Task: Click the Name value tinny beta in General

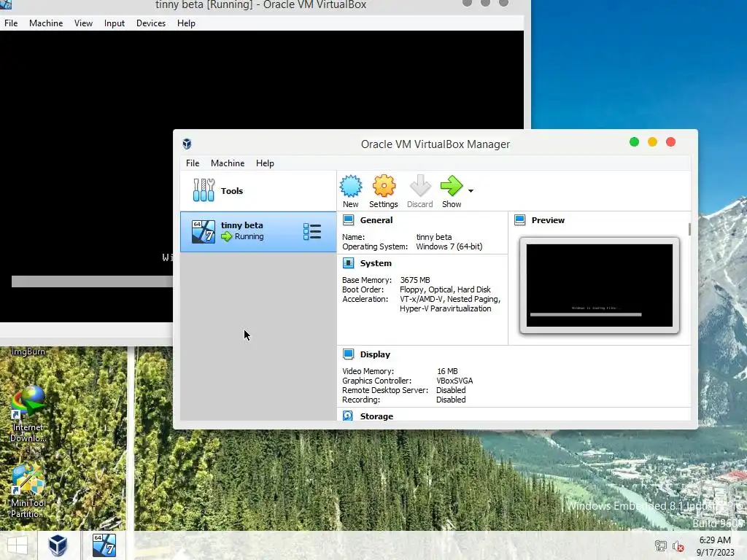Action: coord(433,237)
